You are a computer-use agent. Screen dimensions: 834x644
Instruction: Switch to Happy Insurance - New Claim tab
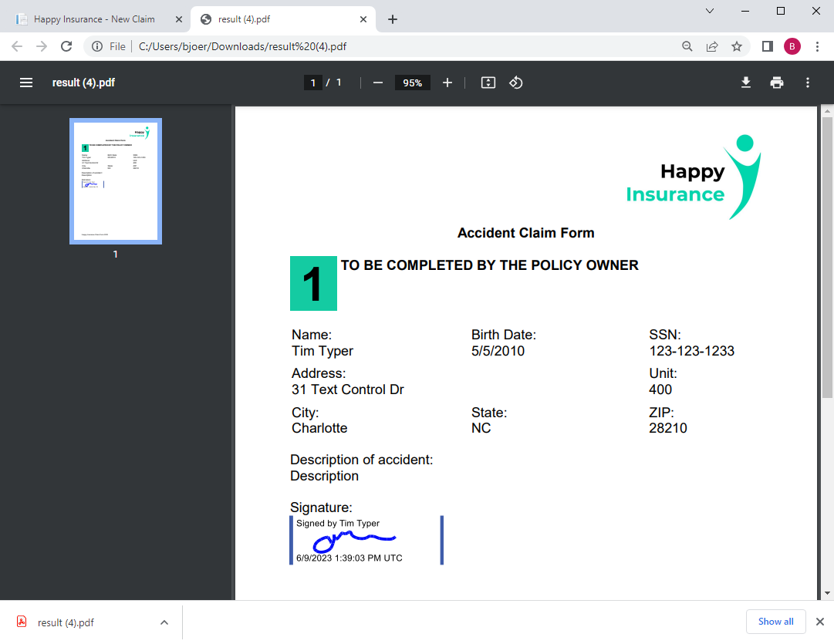tap(94, 19)
